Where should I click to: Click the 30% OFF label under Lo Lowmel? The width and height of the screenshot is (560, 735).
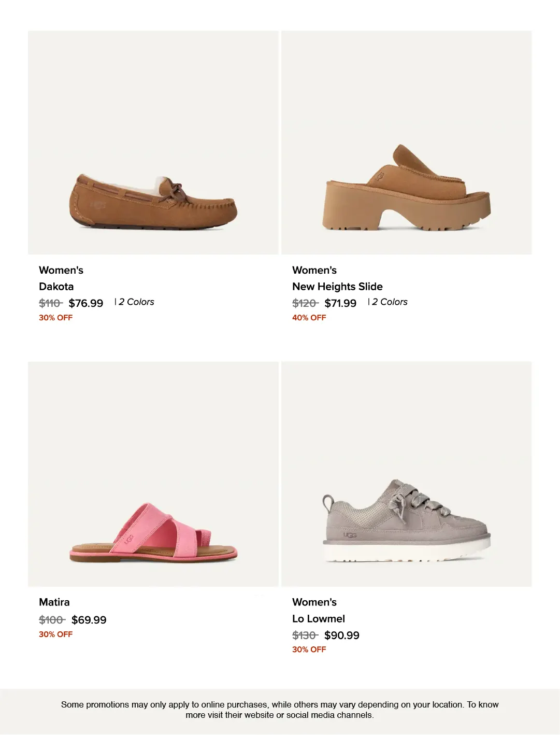(x=309, y=649)
